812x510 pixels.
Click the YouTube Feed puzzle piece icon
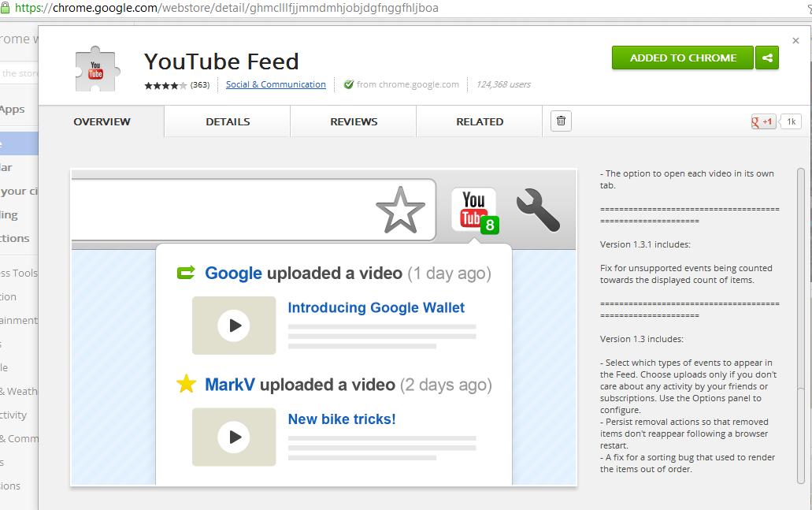tap(96, 69)
